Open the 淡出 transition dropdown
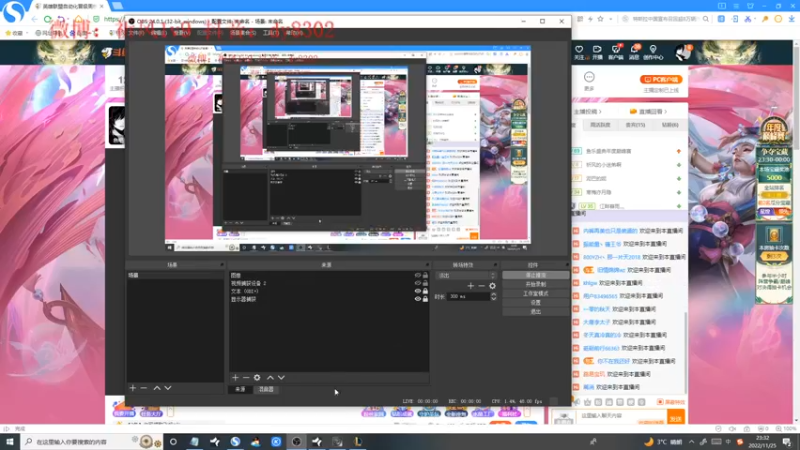Image resolution: width=800 pixels, height=450 pixels. pos(466,276)
